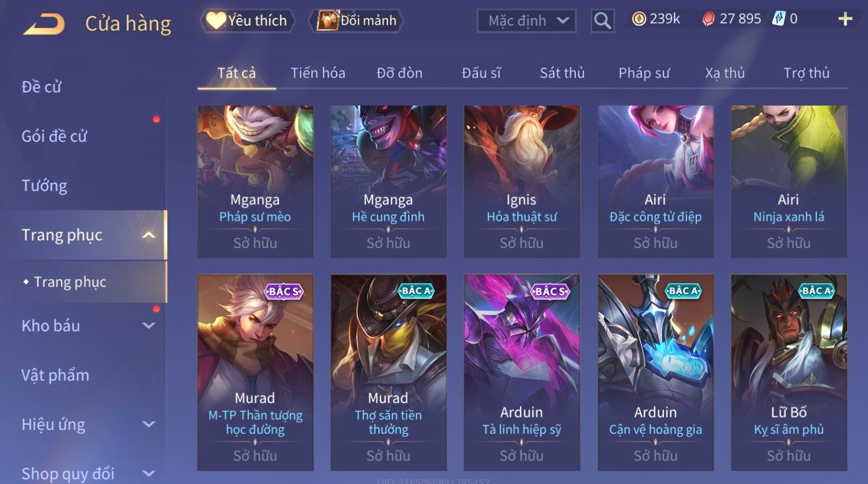Open the Yêu thích heart icon
This screenshot has width=868, height=484.
pos(216,21)
